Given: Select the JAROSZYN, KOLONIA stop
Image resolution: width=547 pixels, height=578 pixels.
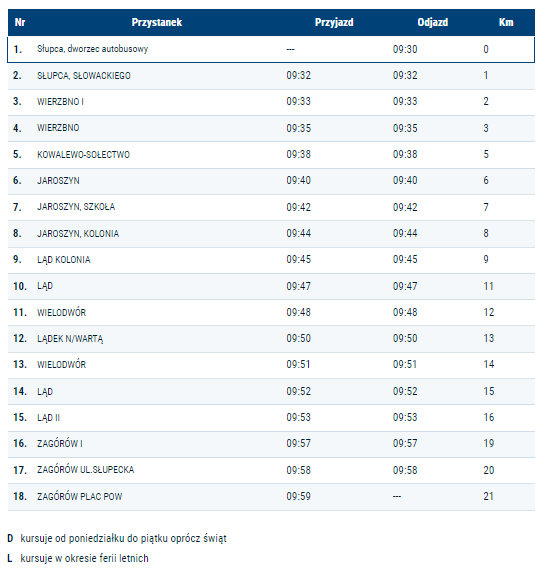Looking at the screenshot, I should point(78,233).
